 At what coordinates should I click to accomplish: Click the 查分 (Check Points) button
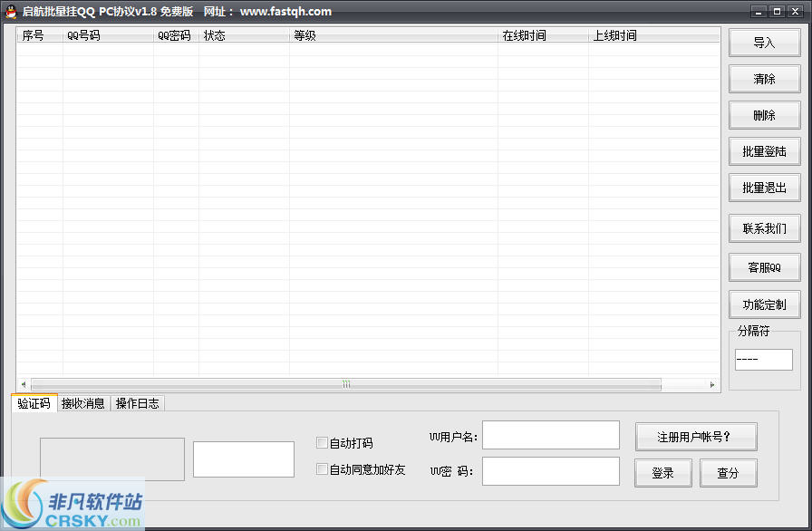[x=729, y=472]
